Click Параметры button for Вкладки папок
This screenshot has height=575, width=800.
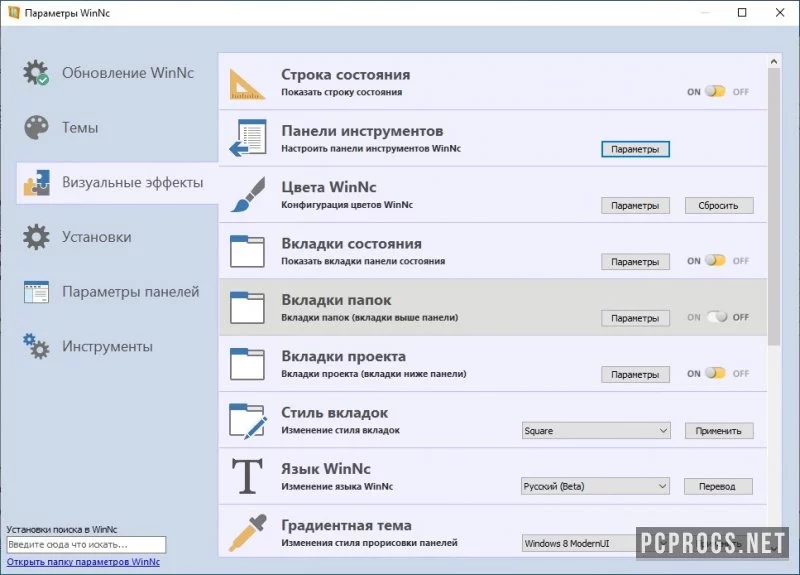click(x=635, y=318)
